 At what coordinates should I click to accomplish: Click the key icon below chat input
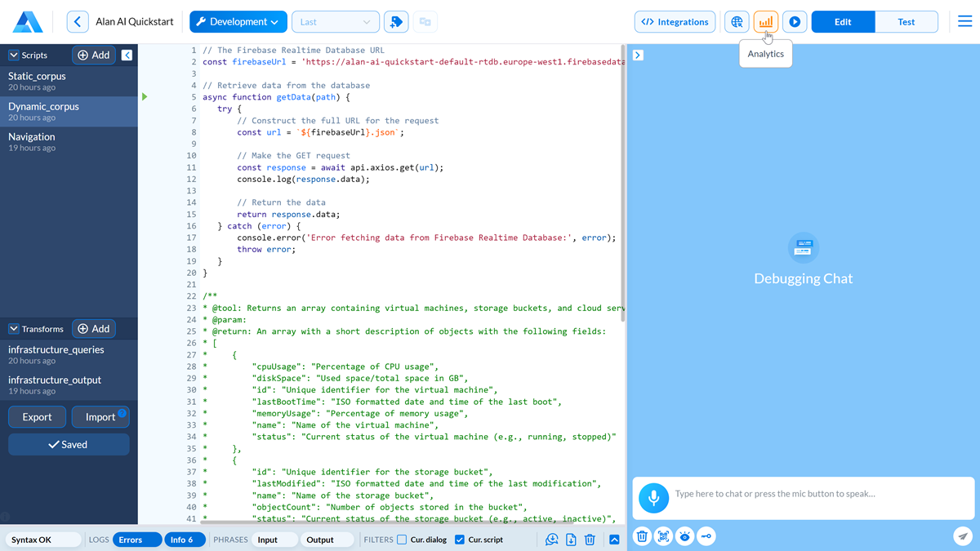[706, 536]
